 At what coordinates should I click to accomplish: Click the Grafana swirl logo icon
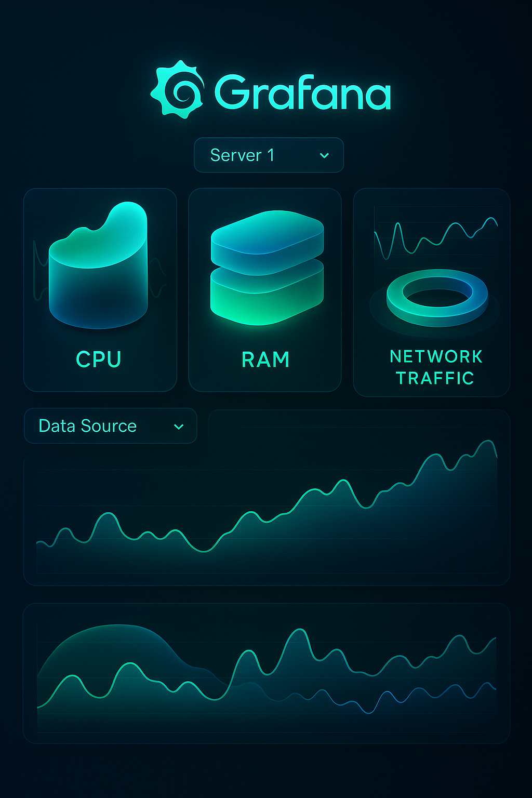177,90
